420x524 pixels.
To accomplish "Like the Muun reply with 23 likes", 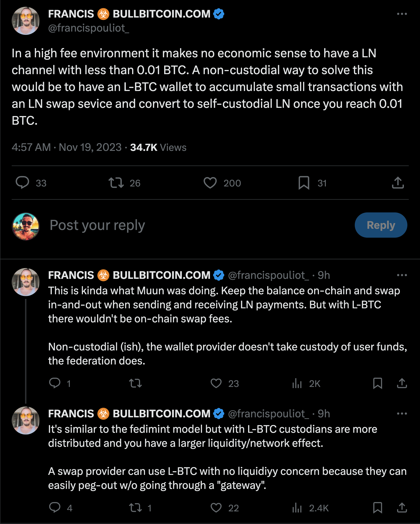I will (x=216, y=383).
